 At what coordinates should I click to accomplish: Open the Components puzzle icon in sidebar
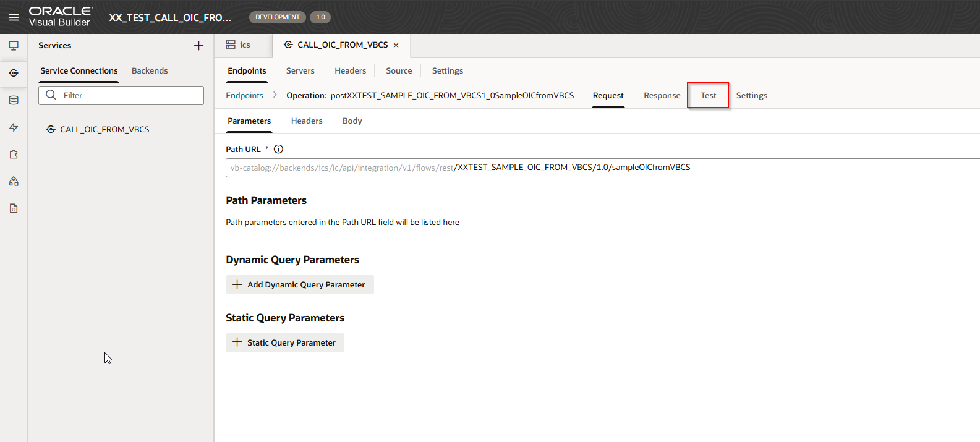click(14, 155)
